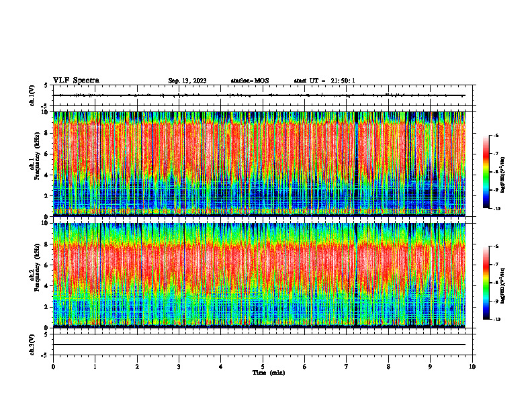This screenshot has height=411, width=532.
Task: Click the "7" tick on the Time axis
Action: click(x=347, y=367)
